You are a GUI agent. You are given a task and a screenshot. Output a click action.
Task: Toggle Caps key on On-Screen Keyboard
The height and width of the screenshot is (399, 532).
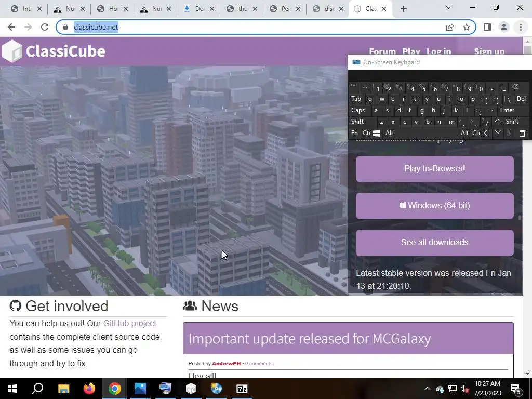click(x=358, y=110)
